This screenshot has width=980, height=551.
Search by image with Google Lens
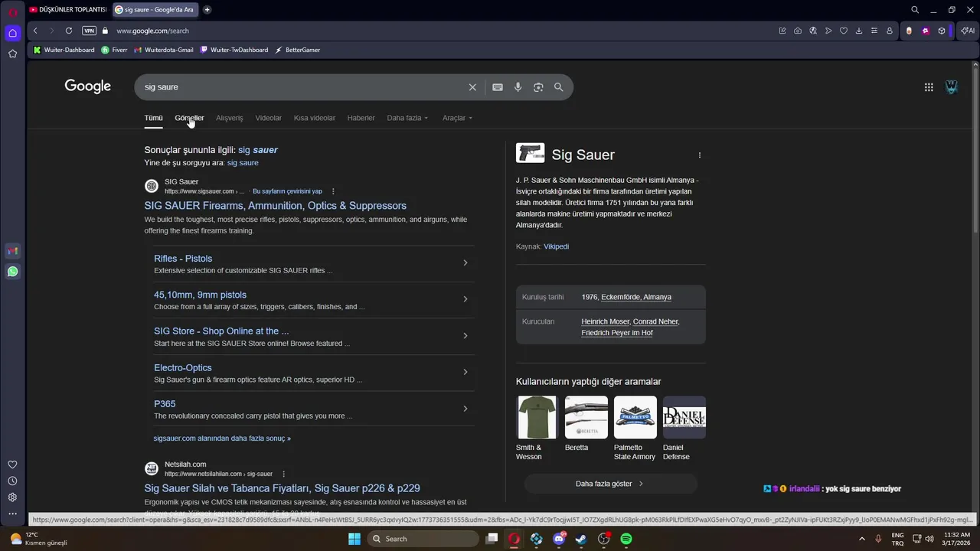[x=538, y=87]
